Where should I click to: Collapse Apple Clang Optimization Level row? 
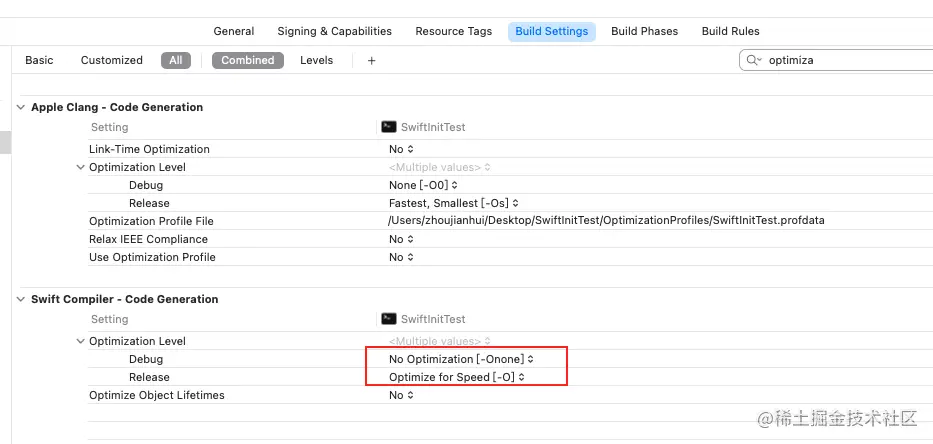click(x=80, y=167)
